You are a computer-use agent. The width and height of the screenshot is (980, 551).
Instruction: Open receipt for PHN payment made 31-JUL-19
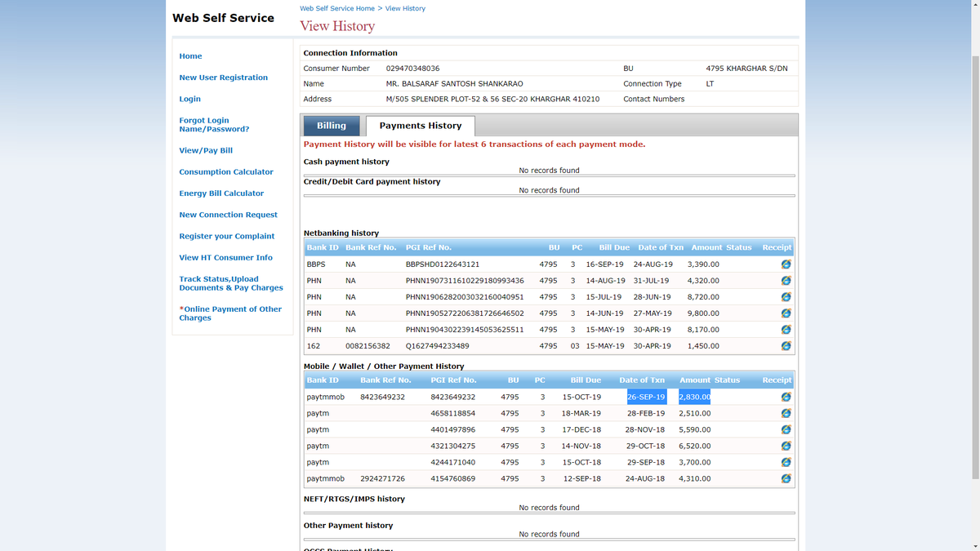786,280
